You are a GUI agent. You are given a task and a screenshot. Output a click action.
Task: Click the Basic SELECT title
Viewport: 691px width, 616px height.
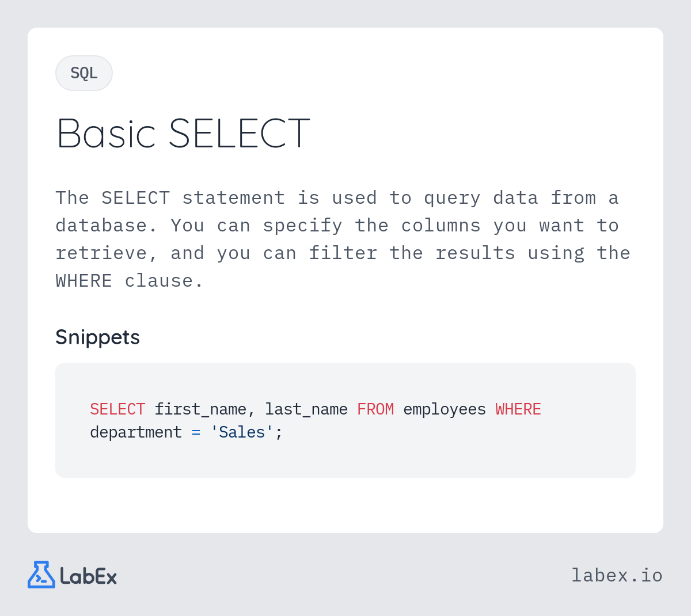pos(183,134)
